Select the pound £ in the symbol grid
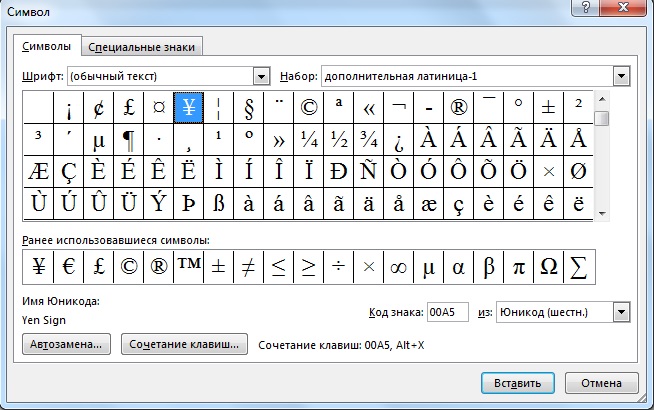This screenshot has height=410, width=654. (x=128, y=108)
